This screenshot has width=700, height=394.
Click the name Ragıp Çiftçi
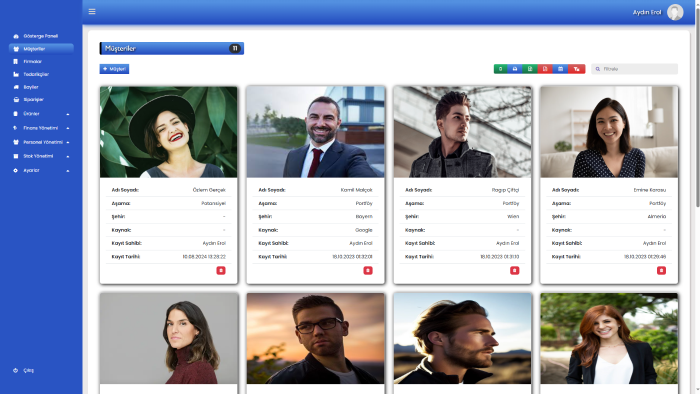505,190
